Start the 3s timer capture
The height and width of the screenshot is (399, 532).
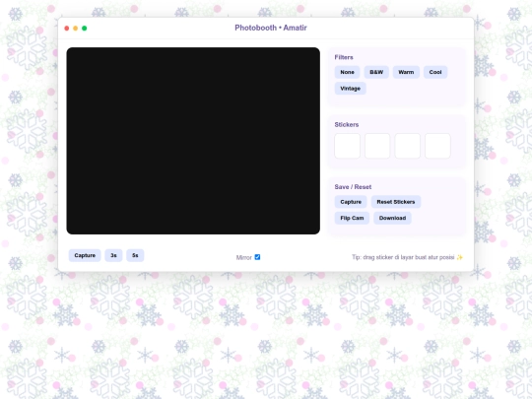(113, 255)
